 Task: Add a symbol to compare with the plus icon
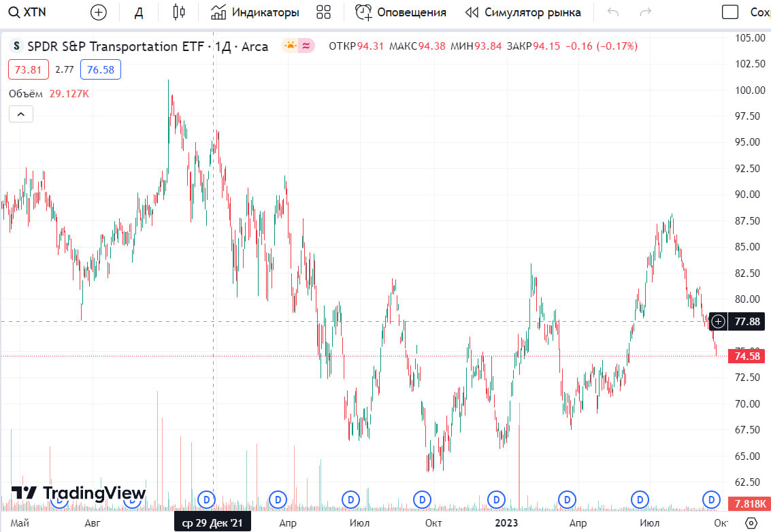99,12
